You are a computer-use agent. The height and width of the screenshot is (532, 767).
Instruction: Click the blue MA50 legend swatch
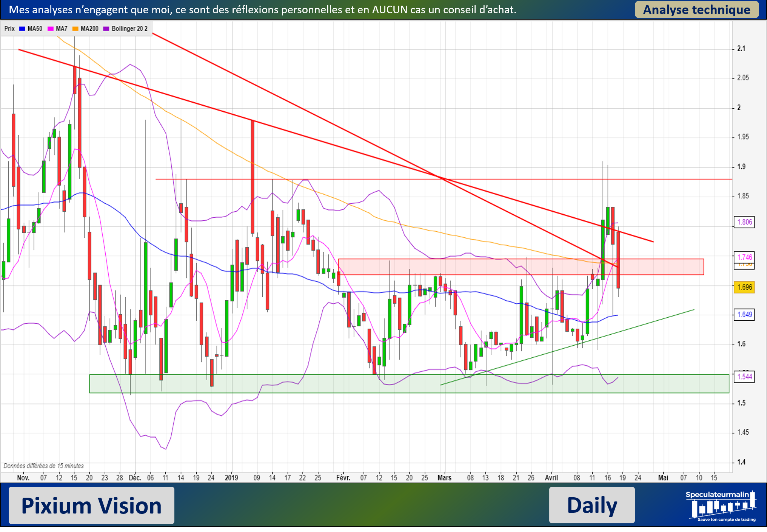(22, 29)
